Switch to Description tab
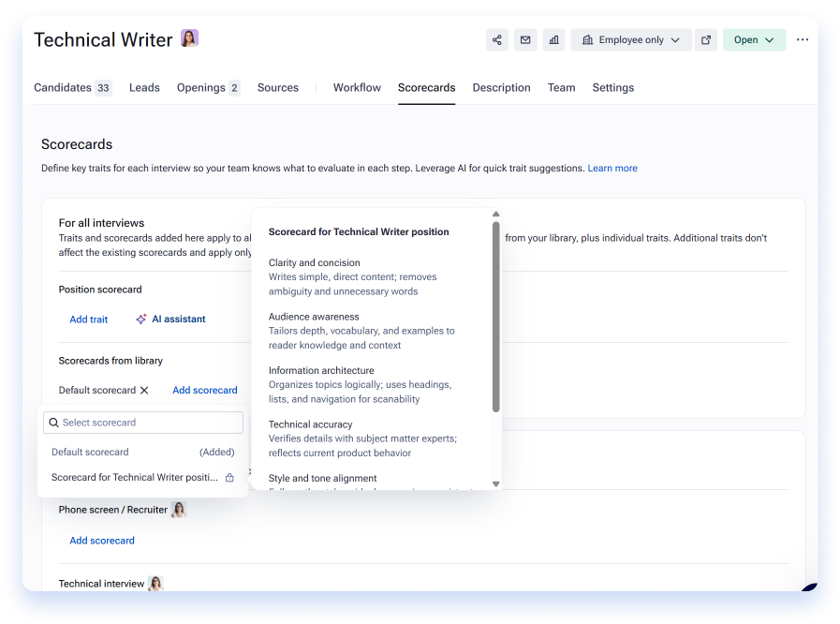This screenshot has width=840, height=624. (x=501, y=87)
